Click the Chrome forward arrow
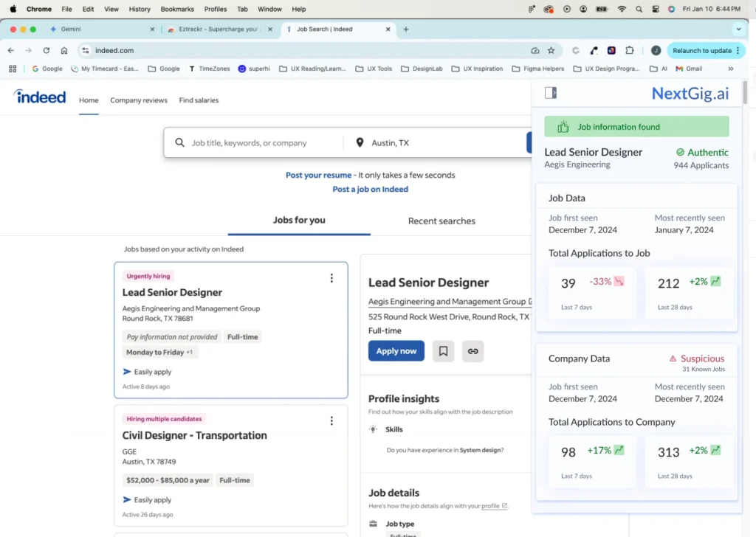Image resolution: width=756 pixels, height=537 pixels. point(29,51)
